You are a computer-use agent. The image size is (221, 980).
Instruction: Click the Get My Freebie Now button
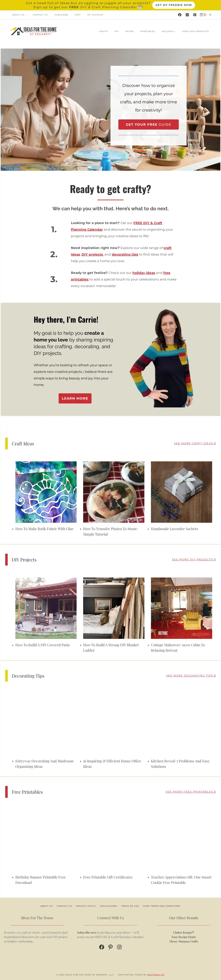(174, 5)
